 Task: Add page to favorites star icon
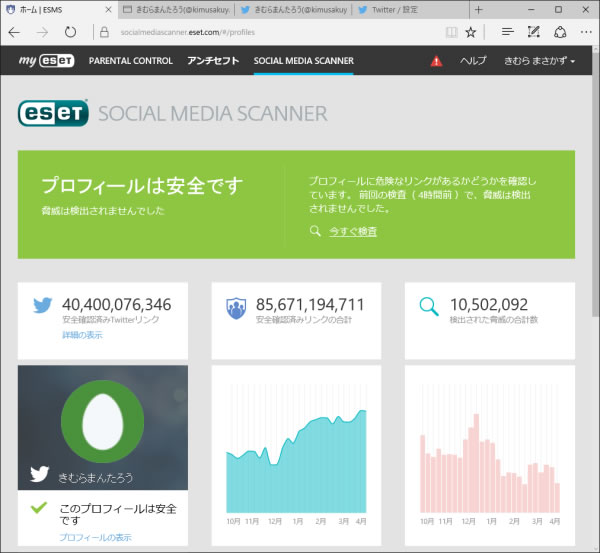click(x=471, y=32)
